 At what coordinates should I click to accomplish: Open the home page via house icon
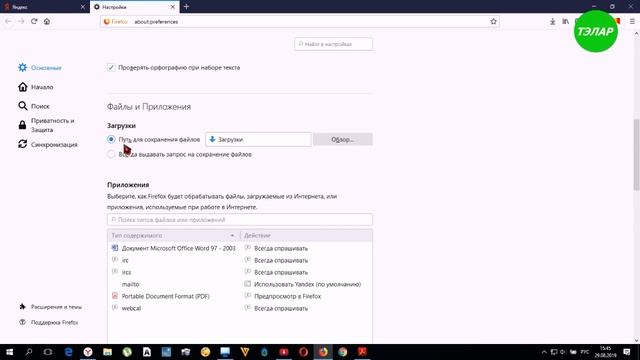[47, 21]
